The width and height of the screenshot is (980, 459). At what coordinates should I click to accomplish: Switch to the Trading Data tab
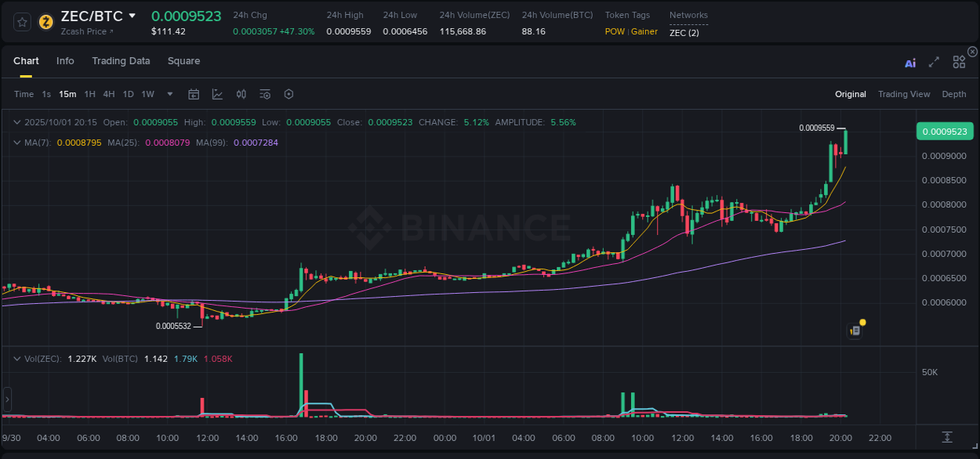(121, 61)
